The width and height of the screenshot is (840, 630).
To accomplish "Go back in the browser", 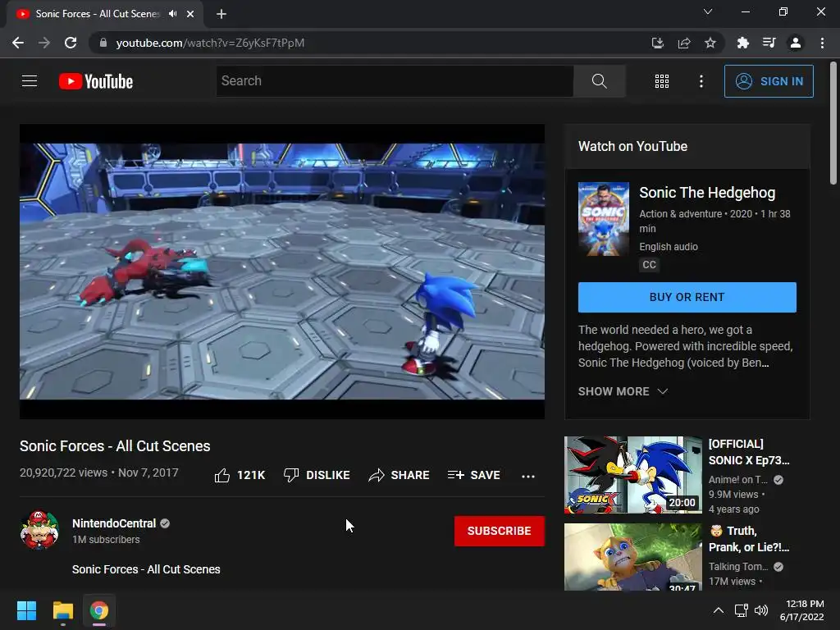I will point(18,43).
